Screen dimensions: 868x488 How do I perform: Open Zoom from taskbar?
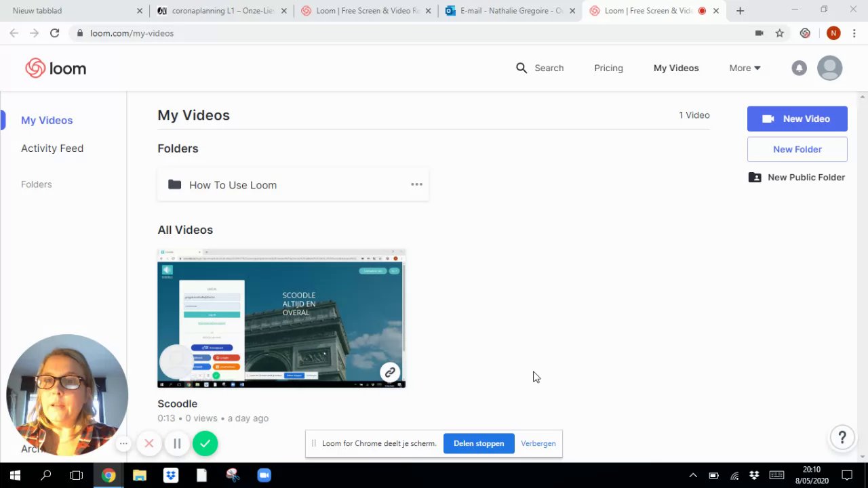[x=264, y=475]
